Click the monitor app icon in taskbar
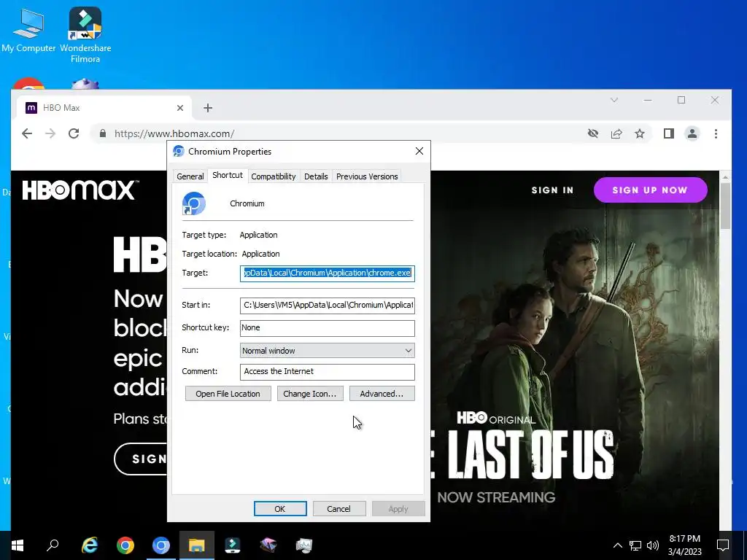Image resolution: width=747 pixels, height=560 pixels. (304, 545)
